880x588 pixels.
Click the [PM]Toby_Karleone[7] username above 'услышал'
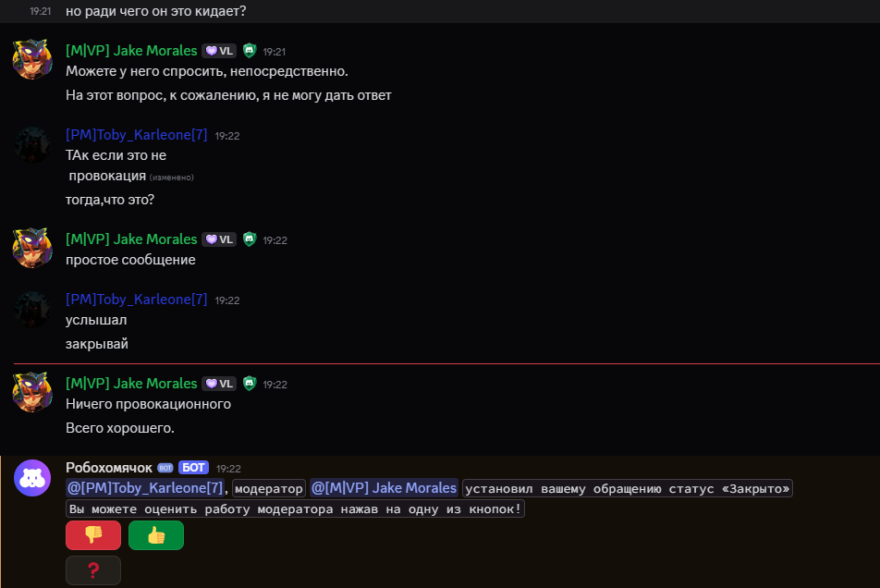(x=137, y=300)
